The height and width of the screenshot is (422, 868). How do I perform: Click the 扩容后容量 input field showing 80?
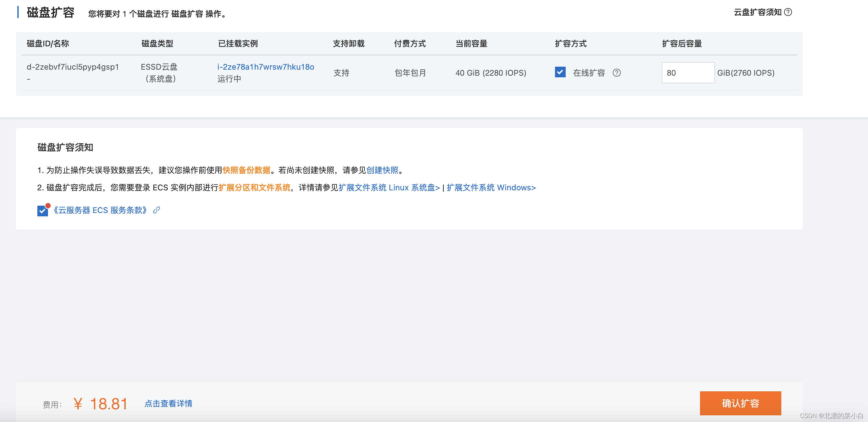coord(688,73)
